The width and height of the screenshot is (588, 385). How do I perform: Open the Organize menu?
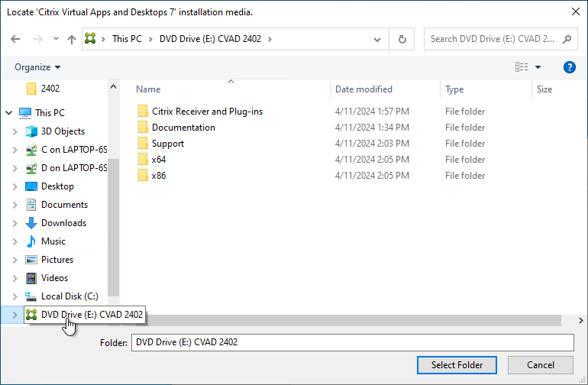point(37,67)
